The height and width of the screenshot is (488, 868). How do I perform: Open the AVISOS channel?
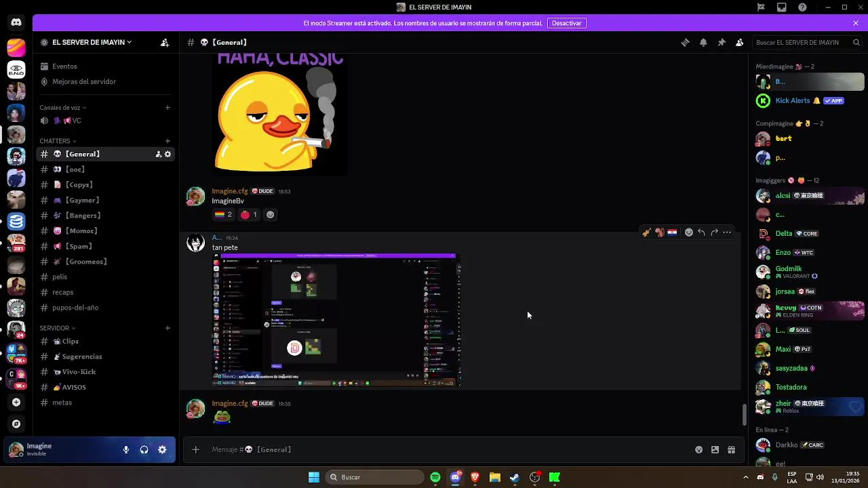[106, 387]
